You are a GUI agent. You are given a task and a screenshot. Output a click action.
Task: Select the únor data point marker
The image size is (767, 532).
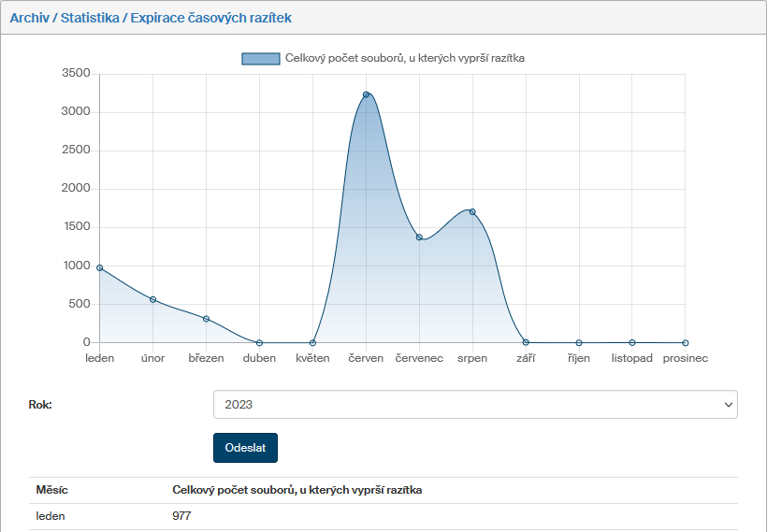coord(153,299)
